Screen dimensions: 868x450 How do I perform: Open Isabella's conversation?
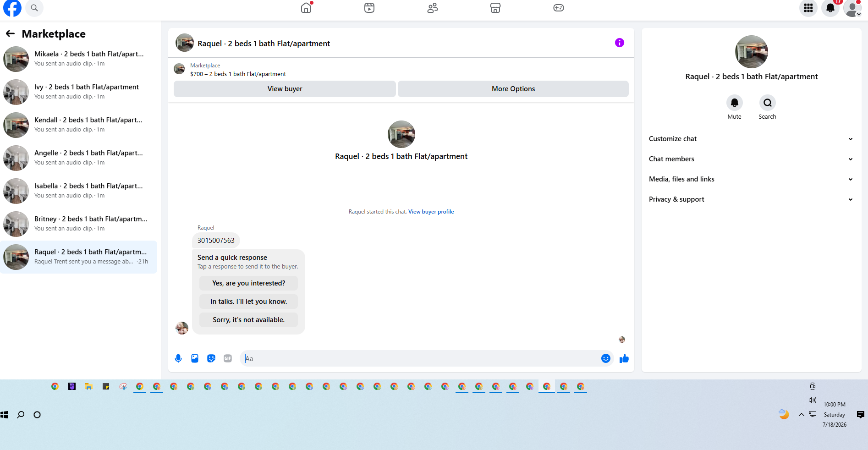coord(79,191)
